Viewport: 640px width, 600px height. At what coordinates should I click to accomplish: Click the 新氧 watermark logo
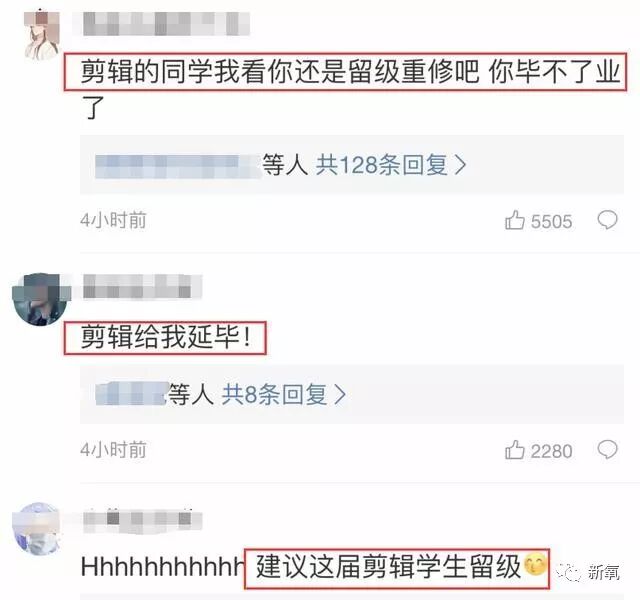pyautogui.click(x=590, y=572)
